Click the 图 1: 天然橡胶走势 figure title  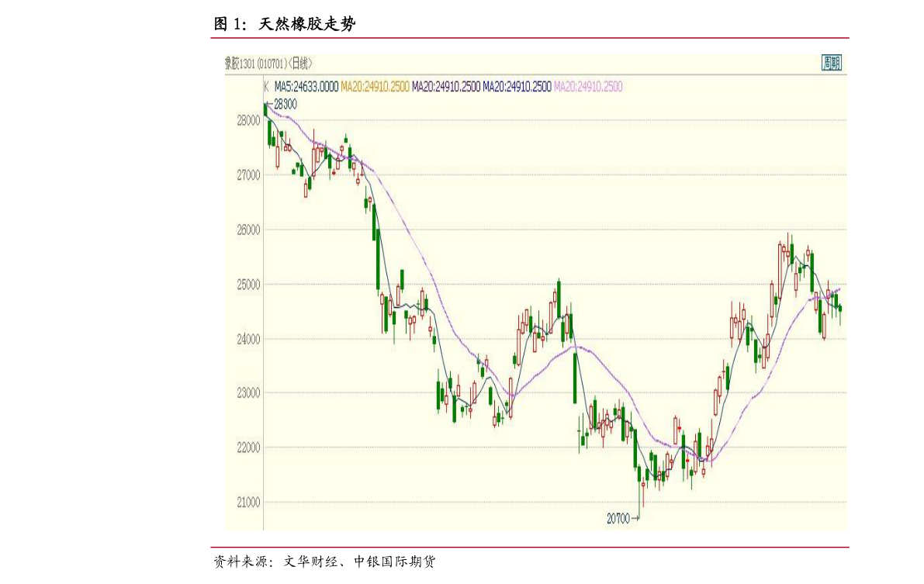(285, 23)
